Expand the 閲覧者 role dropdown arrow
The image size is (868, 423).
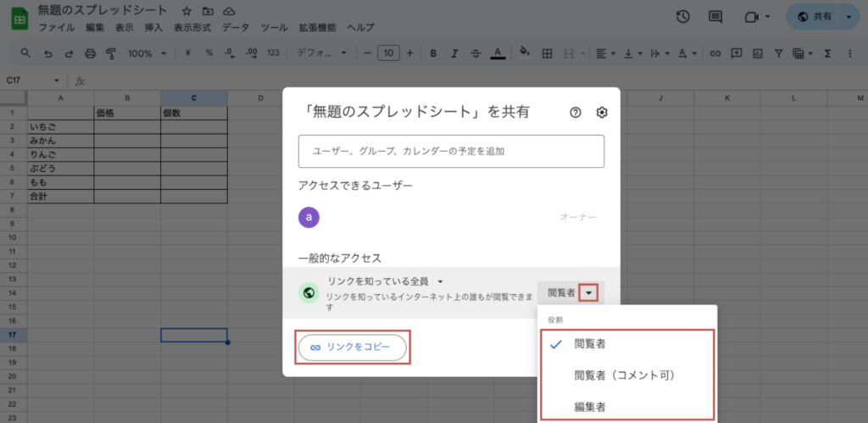pyautogui.click(x=590, y=292)
